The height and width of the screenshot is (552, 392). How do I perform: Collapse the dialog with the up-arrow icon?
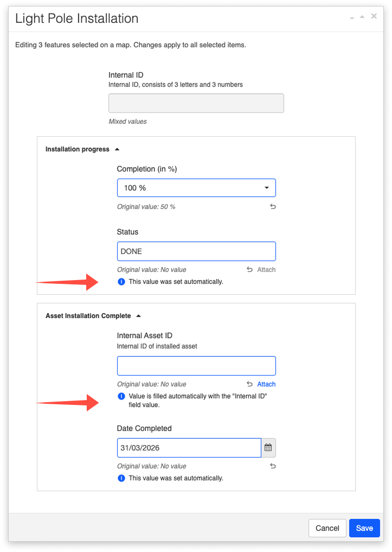362,17
